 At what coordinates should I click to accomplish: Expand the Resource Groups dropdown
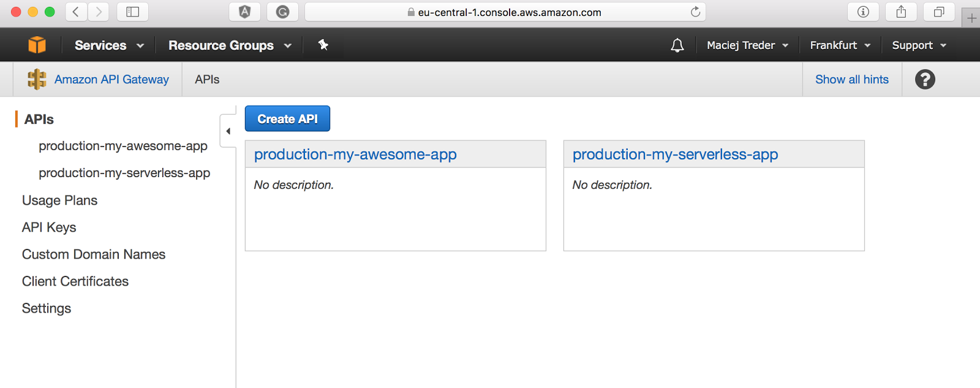click(230, 45)
